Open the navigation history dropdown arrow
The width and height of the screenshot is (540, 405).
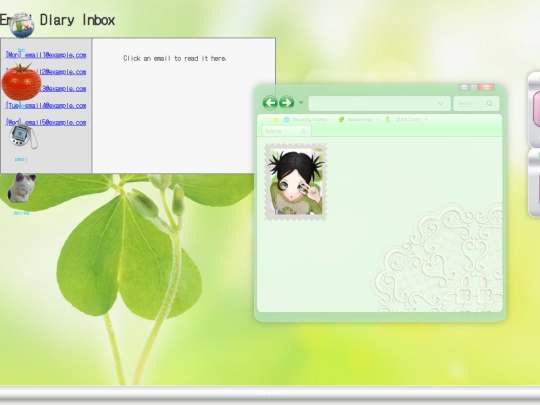pyautogui.click(x=301, y=103)
